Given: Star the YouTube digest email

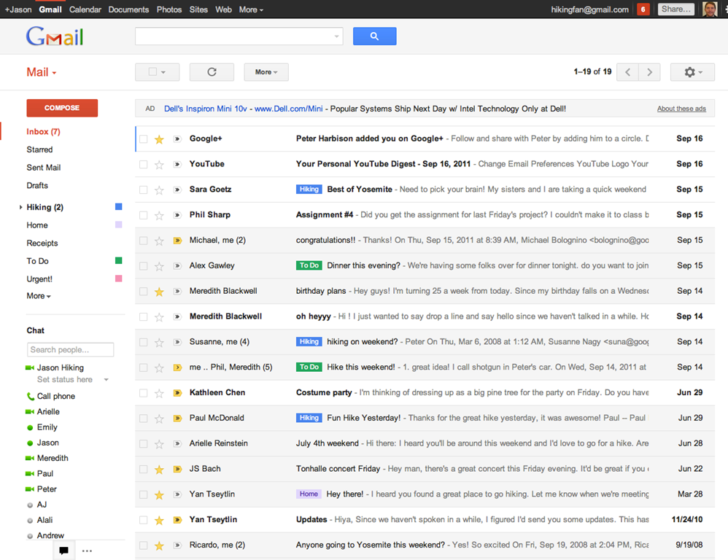Looking at the screenshot, I should pos(159,165).
